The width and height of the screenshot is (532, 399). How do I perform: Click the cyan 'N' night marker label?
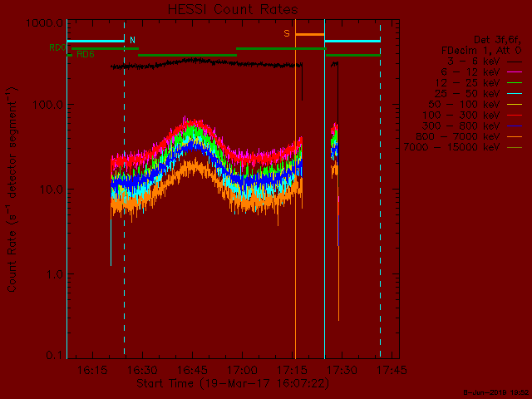(x=133, y=40)
